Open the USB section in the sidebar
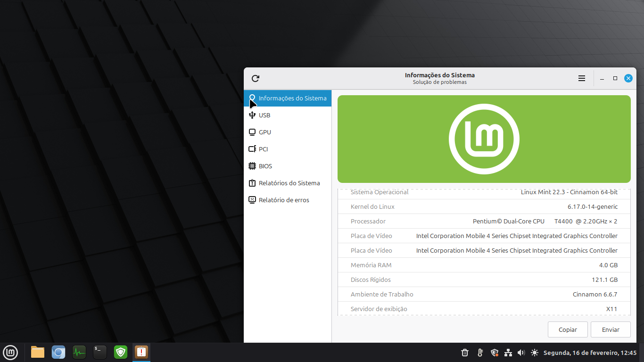This screenshot has width=644, height=362. 288,115
